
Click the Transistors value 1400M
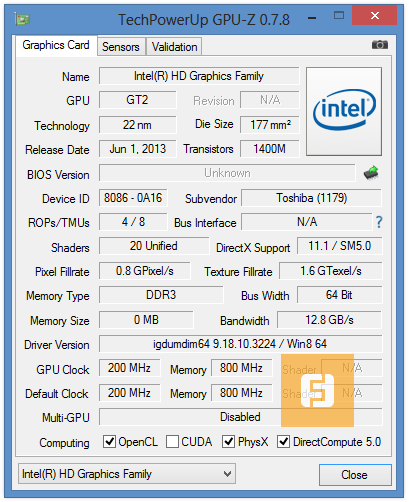[270, 149]
